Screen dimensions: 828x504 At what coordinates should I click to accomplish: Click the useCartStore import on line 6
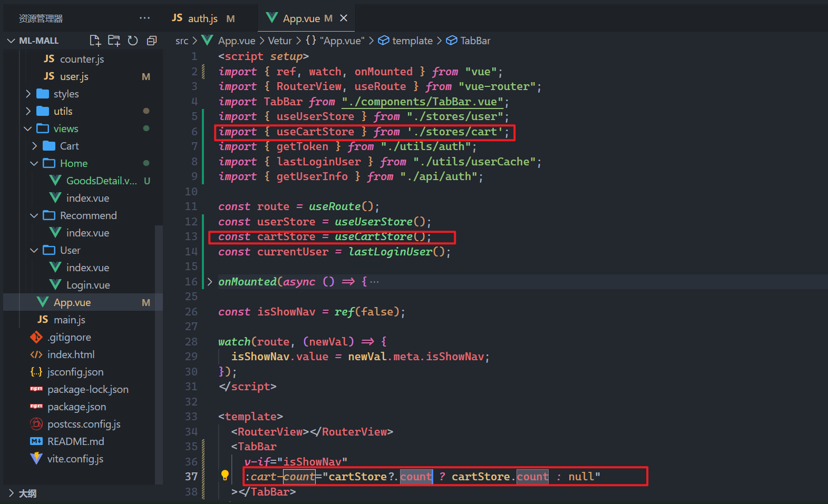click(315, 132)
